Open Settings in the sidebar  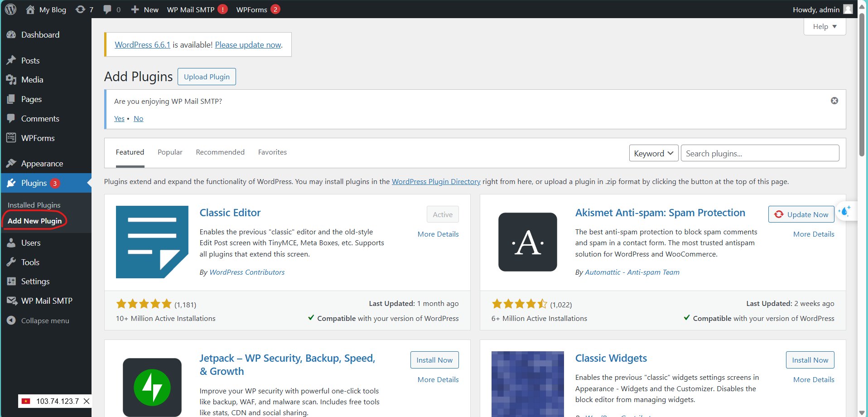point(46,281)
